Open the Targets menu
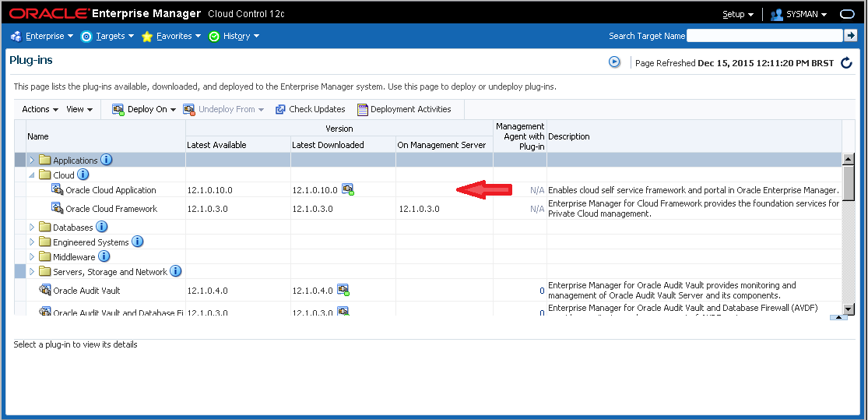 [108, 36]
